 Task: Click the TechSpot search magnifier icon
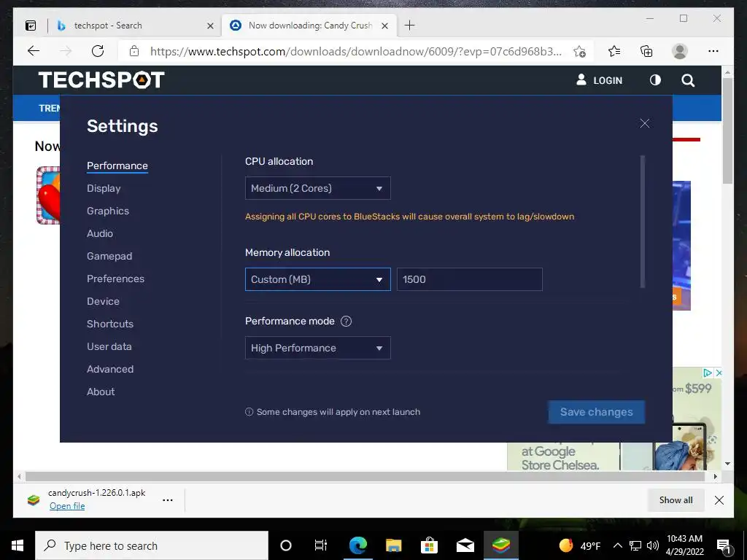coord(688,80)
